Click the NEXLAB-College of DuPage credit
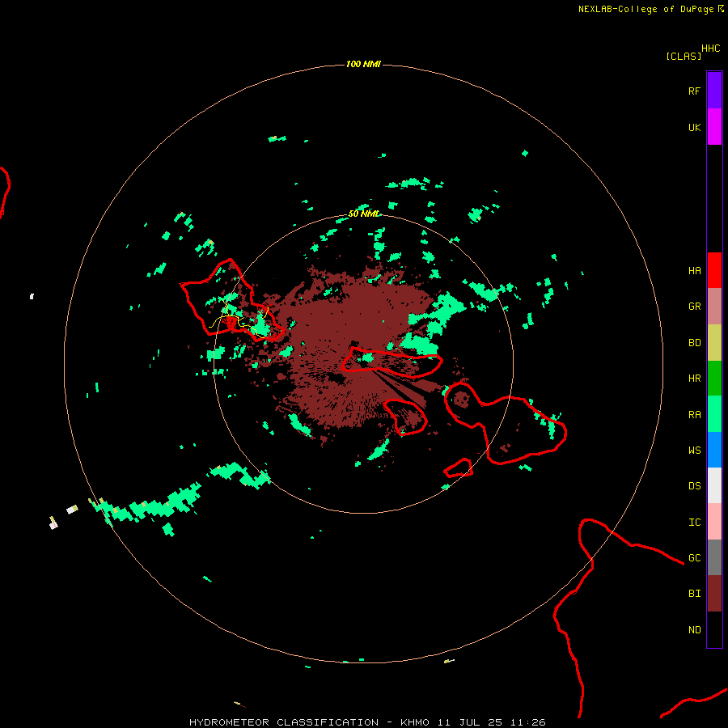 point(645,9)
